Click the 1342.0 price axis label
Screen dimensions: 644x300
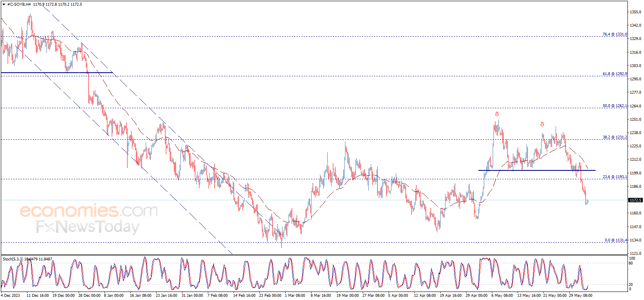(x=636, y=25)
